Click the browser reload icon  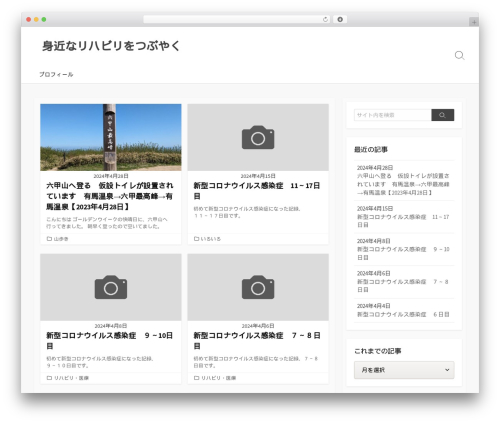(325, 20)
